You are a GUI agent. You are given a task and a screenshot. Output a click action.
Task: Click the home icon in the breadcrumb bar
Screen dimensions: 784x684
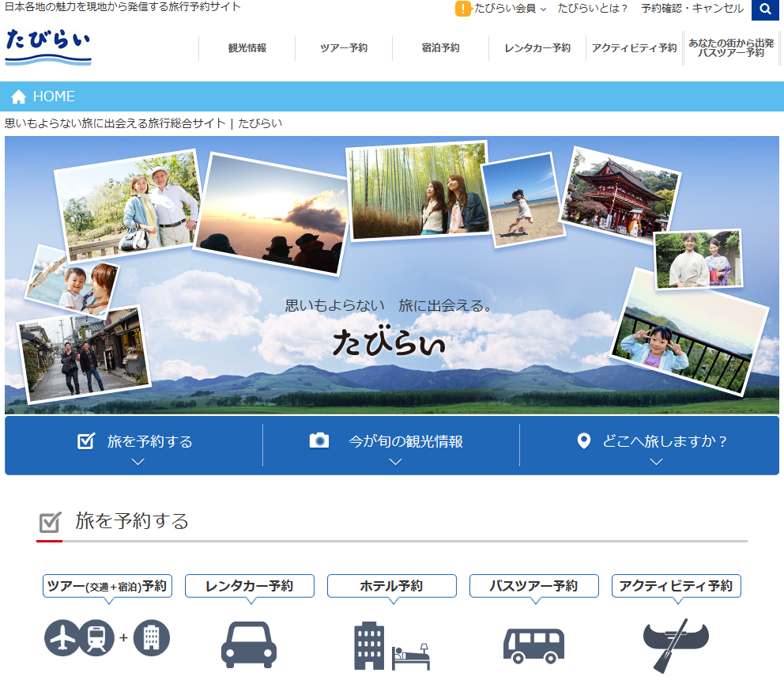tap(18, 96)
